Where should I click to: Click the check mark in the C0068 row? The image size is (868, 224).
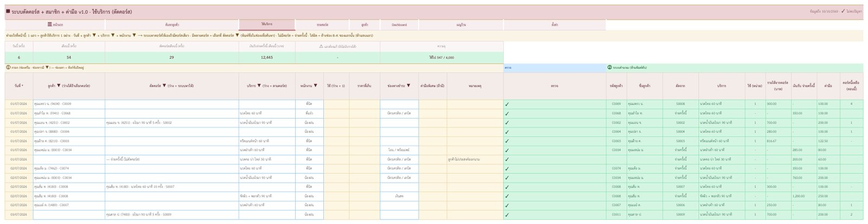[507, 113]
